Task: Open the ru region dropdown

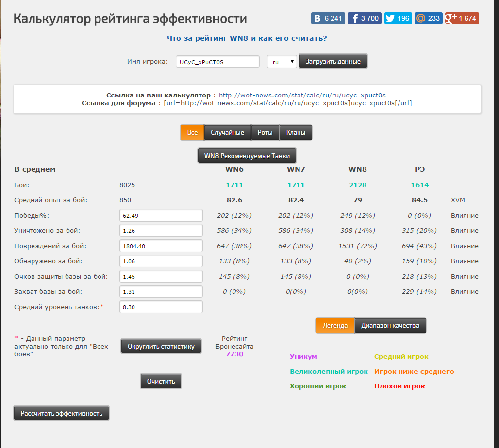Action: coord(282,62)
